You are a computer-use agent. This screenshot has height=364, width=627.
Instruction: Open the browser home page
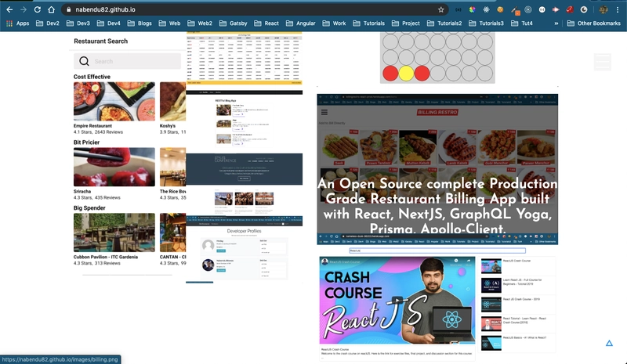(x=51, y=9)
